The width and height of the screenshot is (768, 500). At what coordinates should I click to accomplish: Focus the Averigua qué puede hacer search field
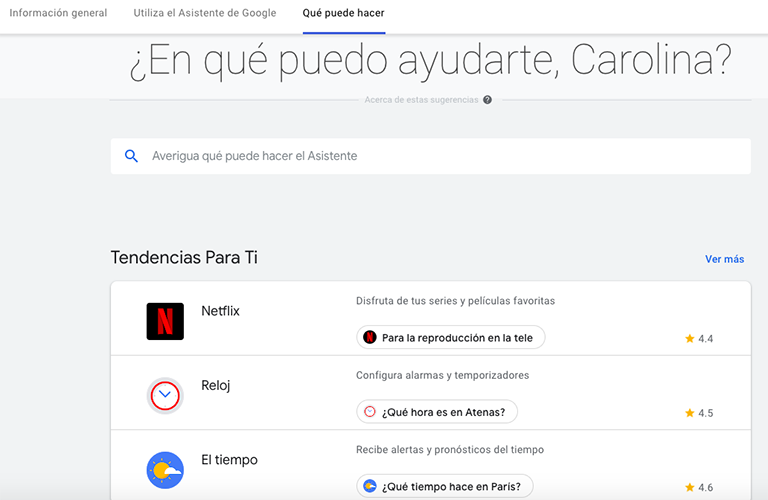(x=440, y=156)
